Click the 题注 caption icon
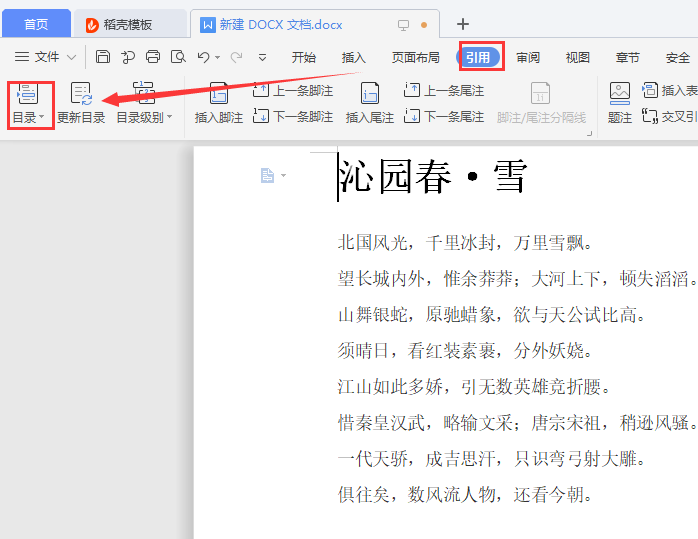Screen dimensions: 698x539 pyautogui.click(x=620, y=95)
